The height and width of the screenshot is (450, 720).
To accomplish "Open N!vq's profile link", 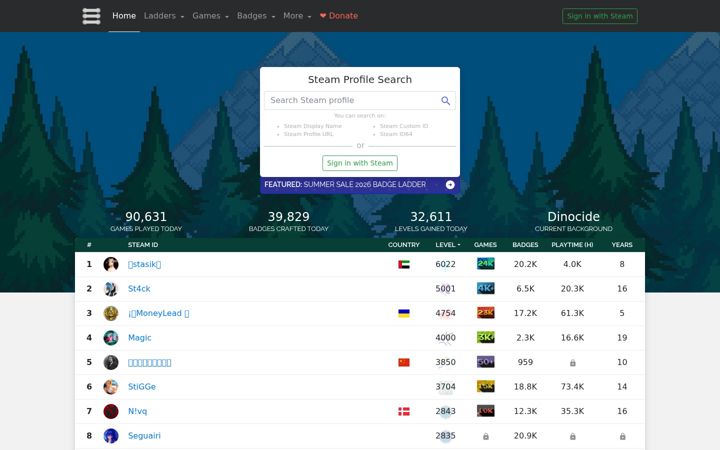I will tap(137, 411).
